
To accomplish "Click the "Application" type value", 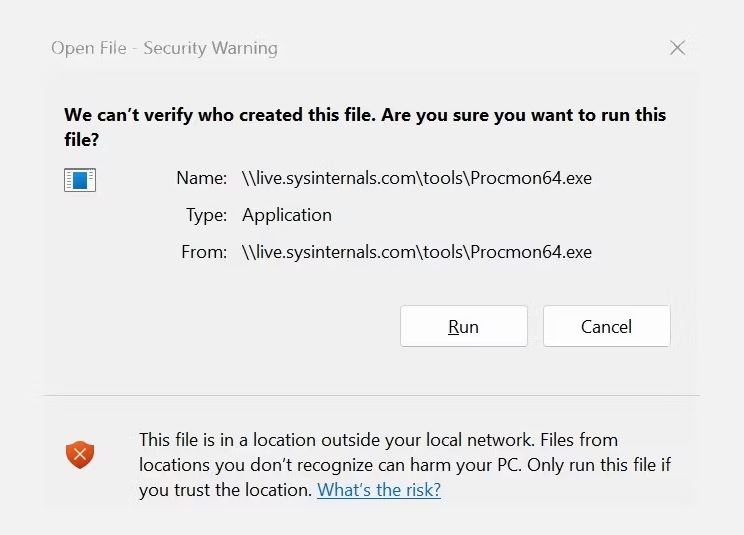I will [286, 215].
